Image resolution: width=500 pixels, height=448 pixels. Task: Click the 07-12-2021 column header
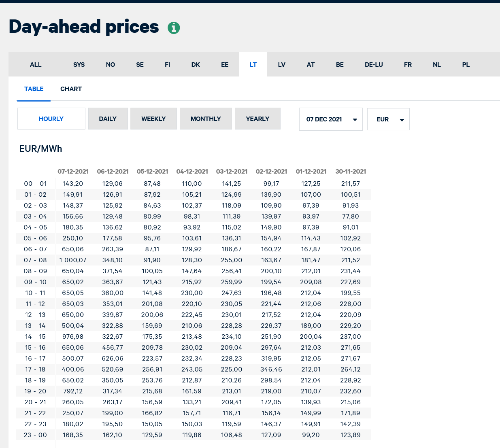pyautogui.click(x=73, y=172)
